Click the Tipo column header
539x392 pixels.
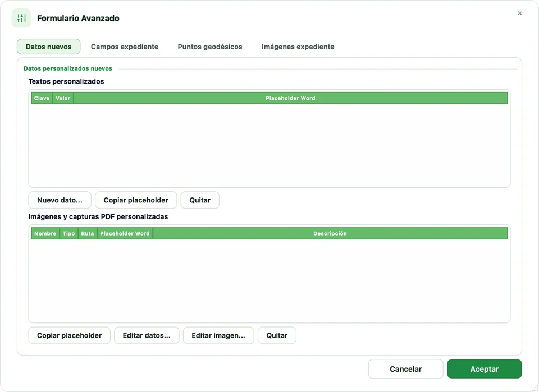(68, 233)
